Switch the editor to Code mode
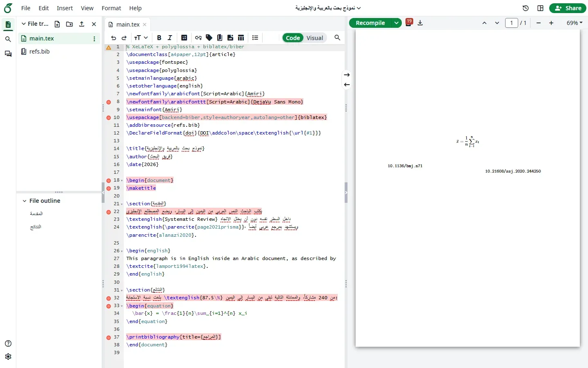Viewport: 588px width, 368px height. [x=293, y=38]
